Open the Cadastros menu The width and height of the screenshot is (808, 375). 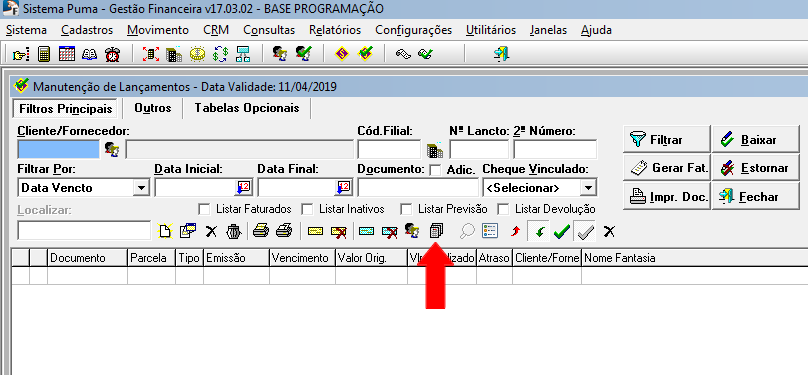click(87, 30)
